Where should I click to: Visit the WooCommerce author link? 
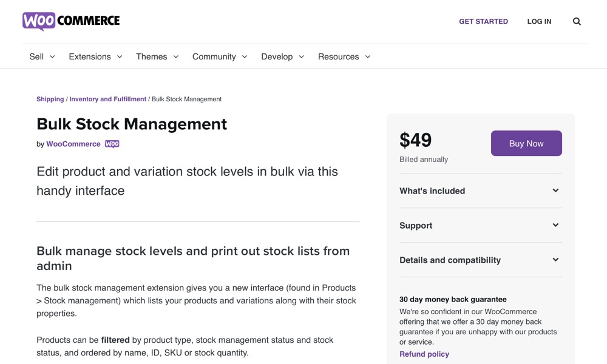pyautogui.click(x=73, y=144)
